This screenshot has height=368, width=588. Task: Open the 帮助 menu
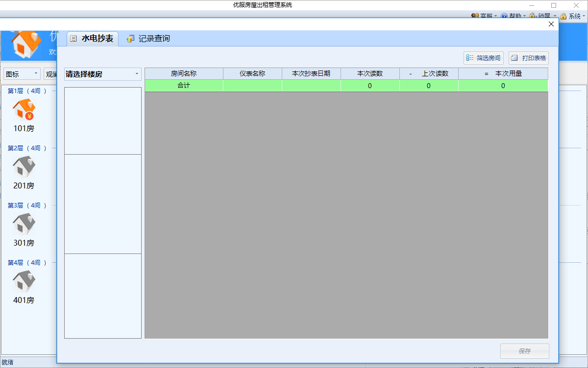point(514,16)
